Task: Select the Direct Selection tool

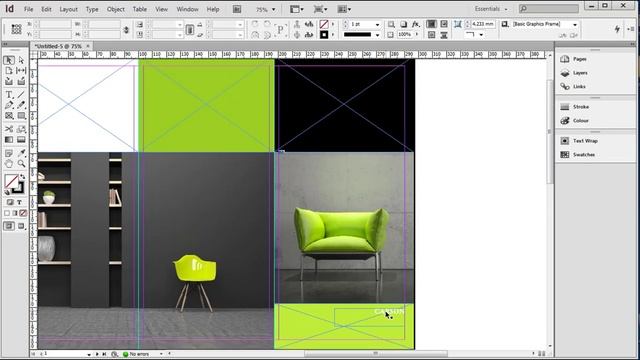Action: (21, 60)
